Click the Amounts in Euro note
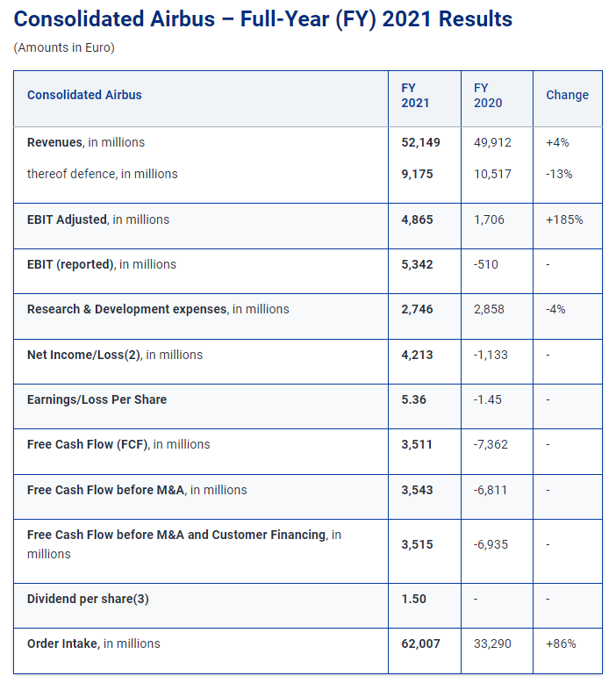The image size is (616, 683). pyautogui.click(x=64, y=47)
